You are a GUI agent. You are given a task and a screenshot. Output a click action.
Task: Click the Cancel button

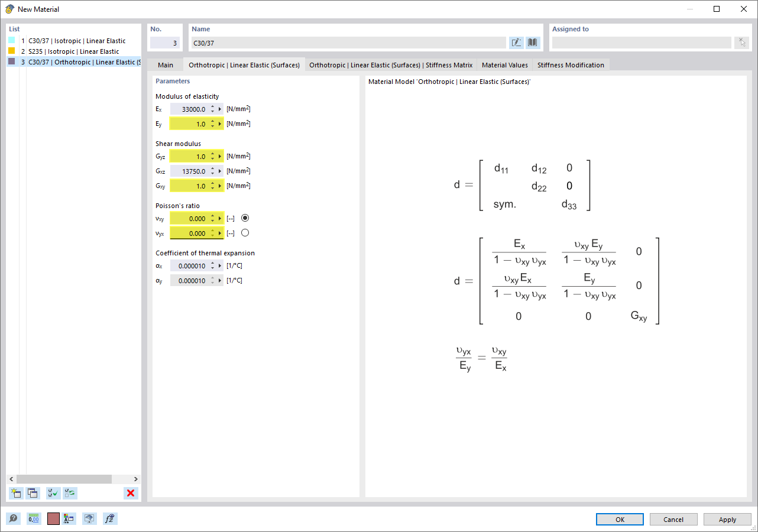(673, 520)
